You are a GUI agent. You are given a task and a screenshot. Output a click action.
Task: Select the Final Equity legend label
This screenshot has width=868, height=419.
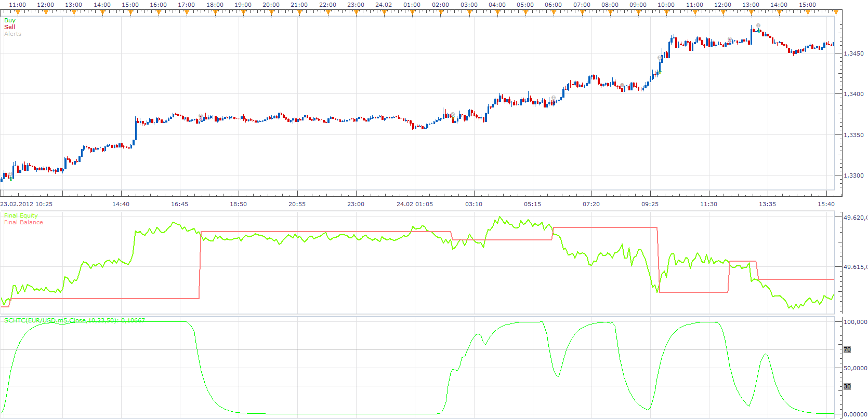[x=21, y=215]
